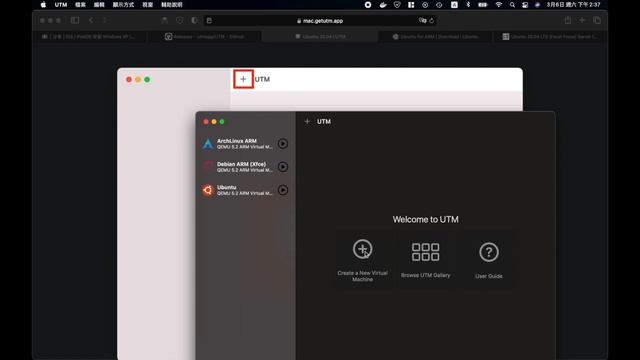This screenshot has height=360, width=640.
Task: Switch to the first Safari tab about Windows XP
Action: click(90, 36)
